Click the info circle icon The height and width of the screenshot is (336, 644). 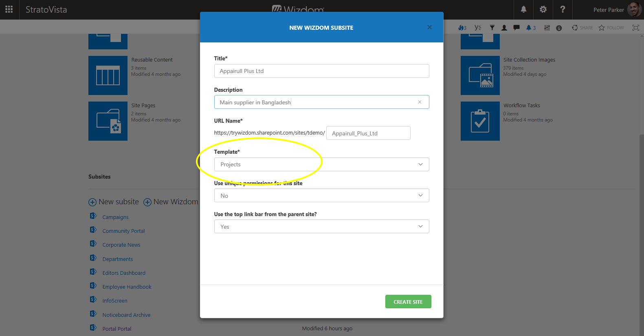[x=559, y=28]
